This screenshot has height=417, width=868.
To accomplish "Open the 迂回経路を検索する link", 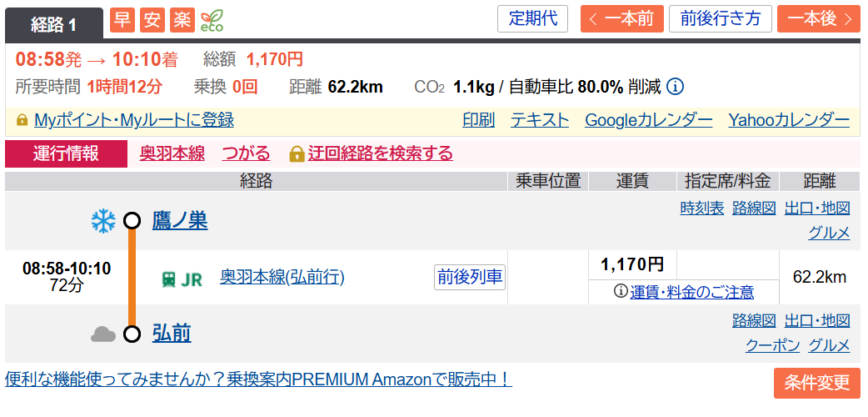I will point(380,153).
